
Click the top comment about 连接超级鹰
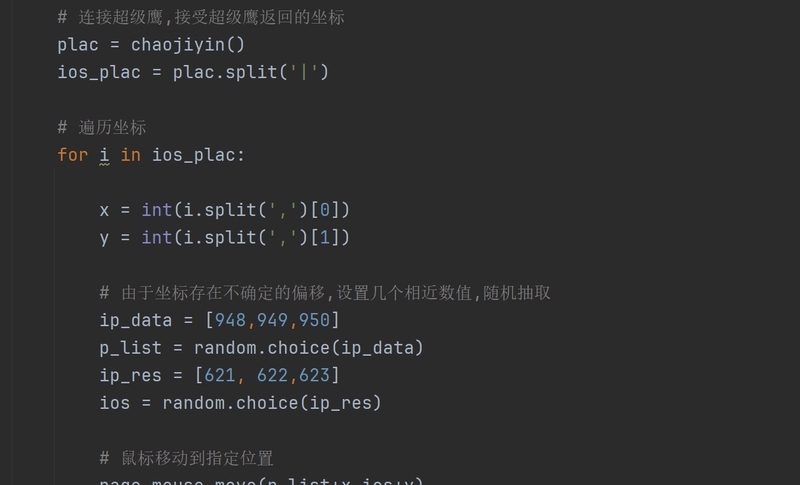201,17
